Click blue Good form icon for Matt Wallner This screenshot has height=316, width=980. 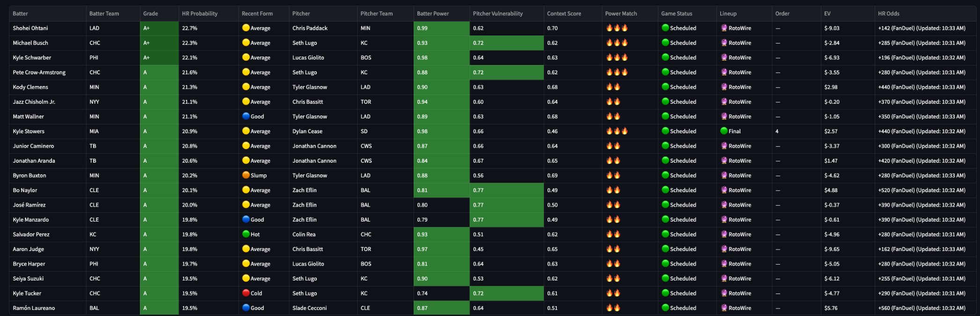[246, 116]
